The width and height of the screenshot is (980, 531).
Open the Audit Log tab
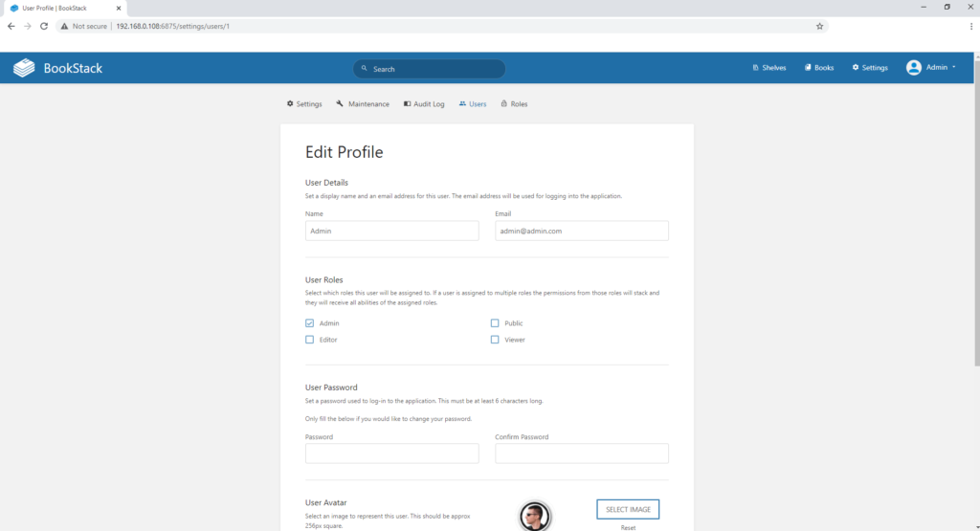coord(423,103)
